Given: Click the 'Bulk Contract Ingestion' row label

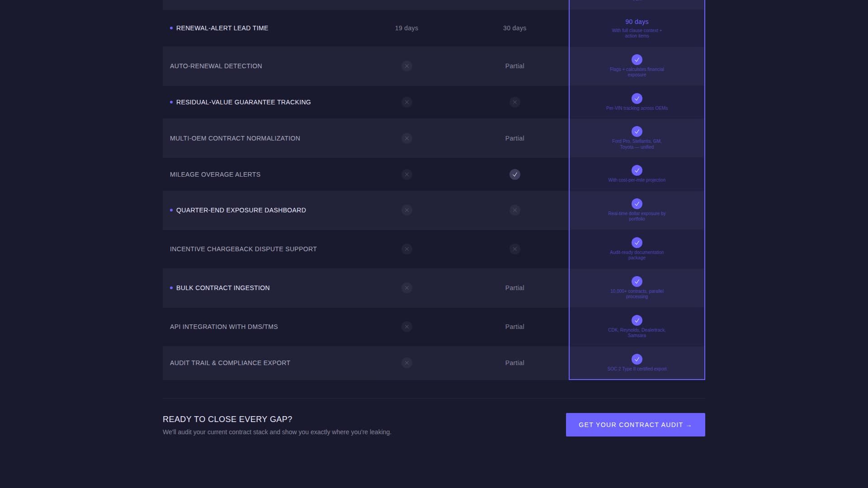Looking at the screenshot, I should [x=223, y=288].
